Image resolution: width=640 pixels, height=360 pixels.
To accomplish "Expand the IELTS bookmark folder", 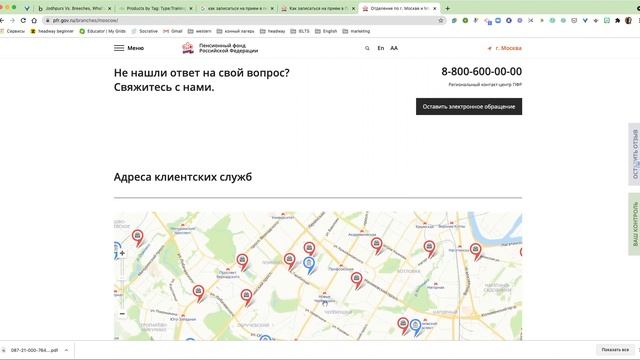I will click(x=300, y=31).
